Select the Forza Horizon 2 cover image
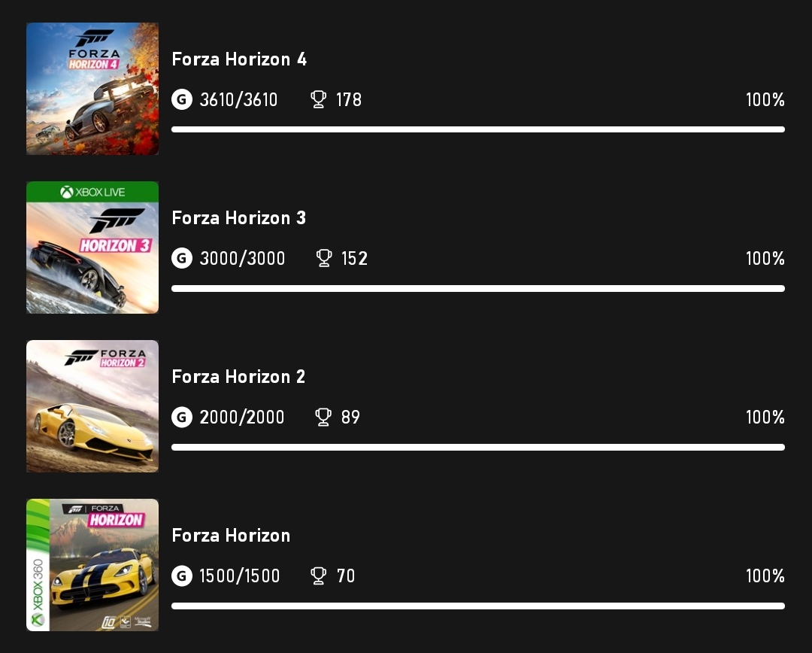Viewport: 812px width, 653px height. [x=92, y=406]
